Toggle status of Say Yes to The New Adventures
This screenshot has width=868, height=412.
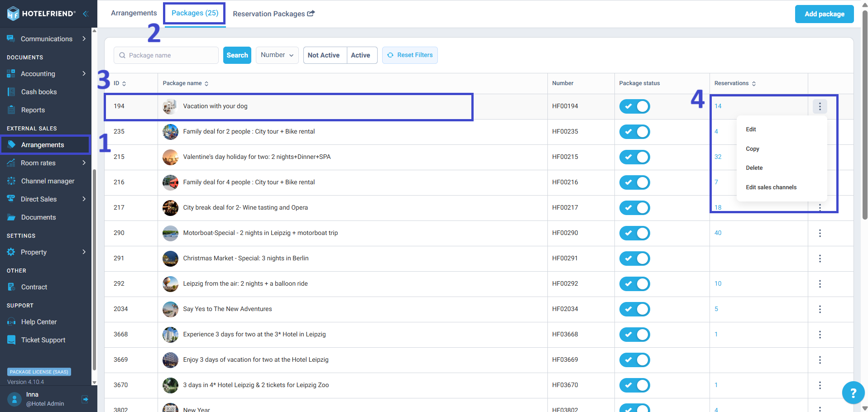coord(634,309)
